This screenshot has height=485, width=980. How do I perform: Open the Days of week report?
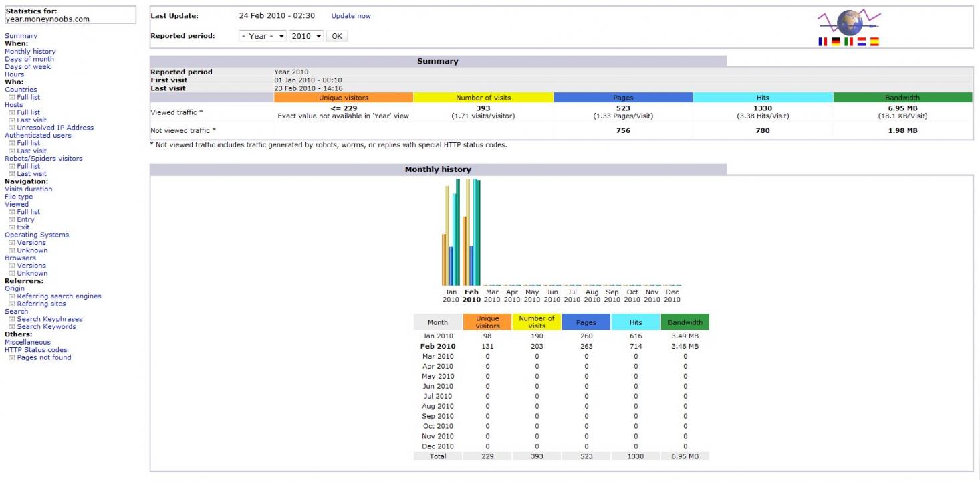(x=27, y=67)
